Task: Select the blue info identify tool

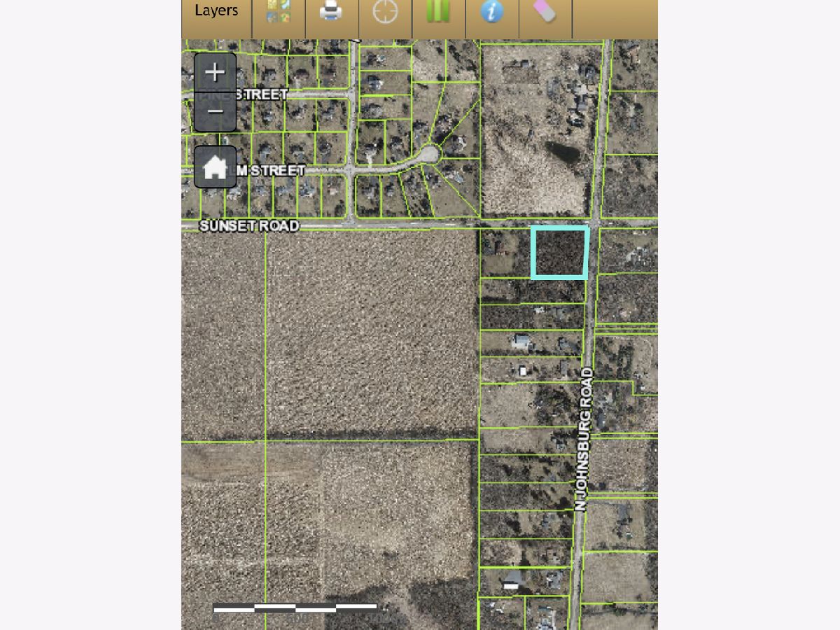Action: [x=491, y=12]
